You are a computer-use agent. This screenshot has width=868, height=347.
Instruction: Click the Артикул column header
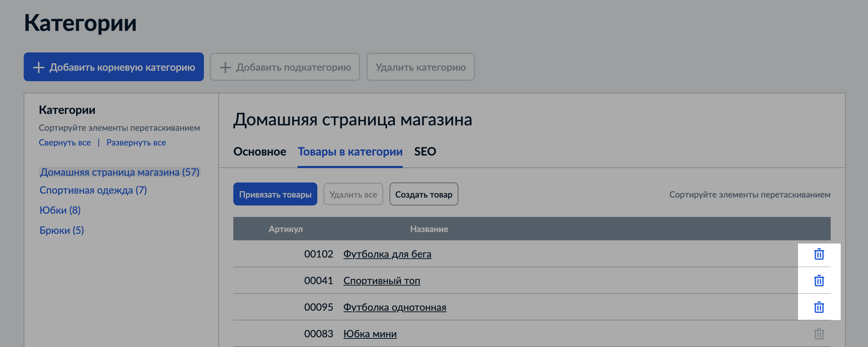(286, 229)
